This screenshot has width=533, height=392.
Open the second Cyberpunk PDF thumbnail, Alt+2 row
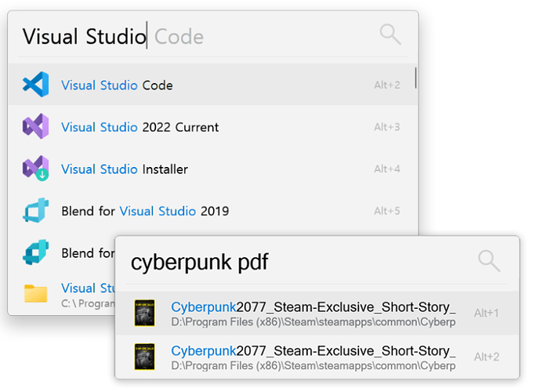[x=144, y=357]
